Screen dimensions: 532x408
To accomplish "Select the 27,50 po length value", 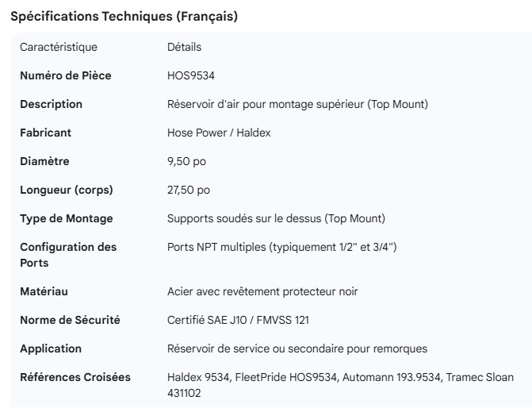I will 190,191.
